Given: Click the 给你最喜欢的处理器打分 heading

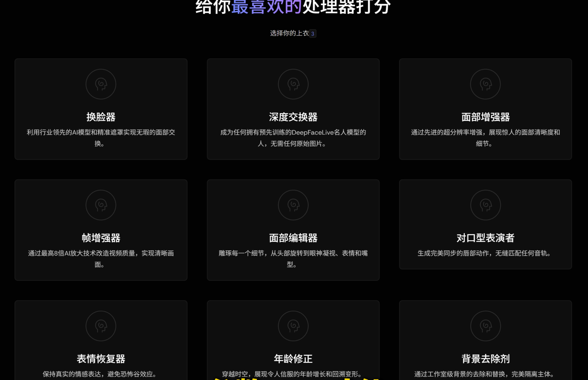Looking at the screenshot, I should pos(293,6).
